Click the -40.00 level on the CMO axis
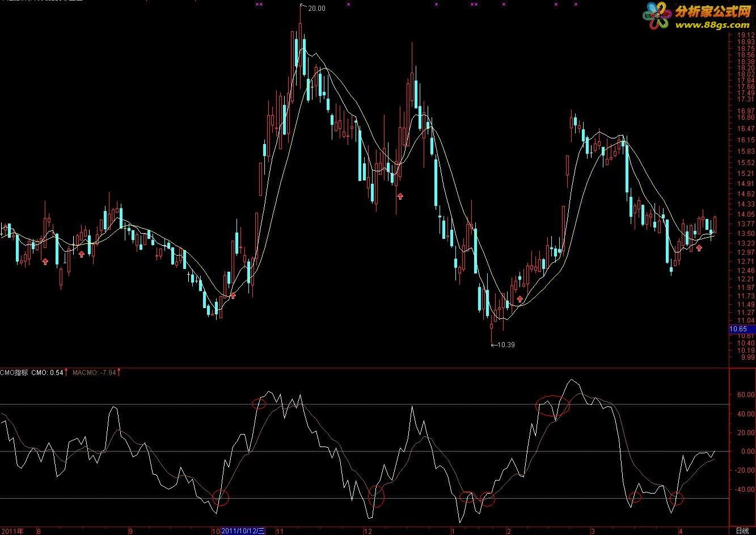 click(745, 490)
